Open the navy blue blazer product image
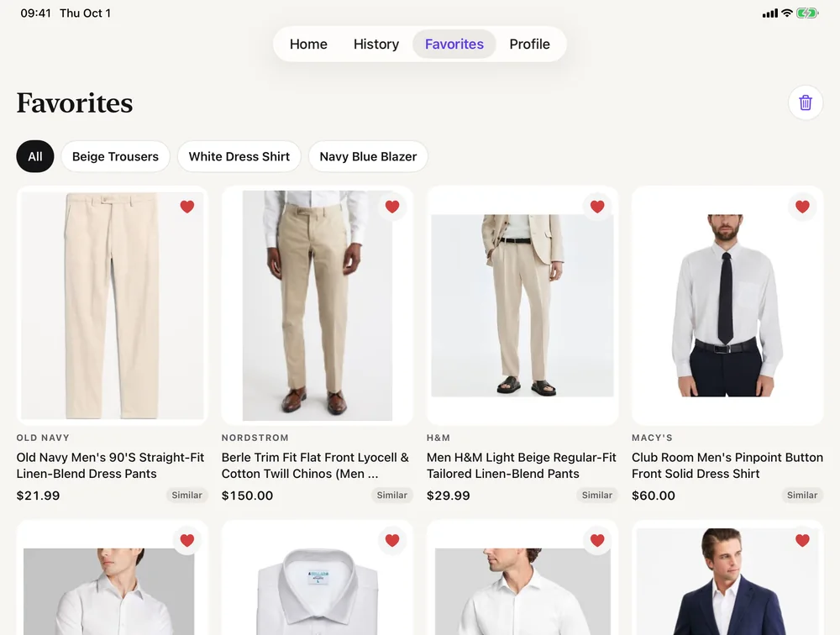Image resolution: width=840 pixels, height=635 pixels. 727,578
